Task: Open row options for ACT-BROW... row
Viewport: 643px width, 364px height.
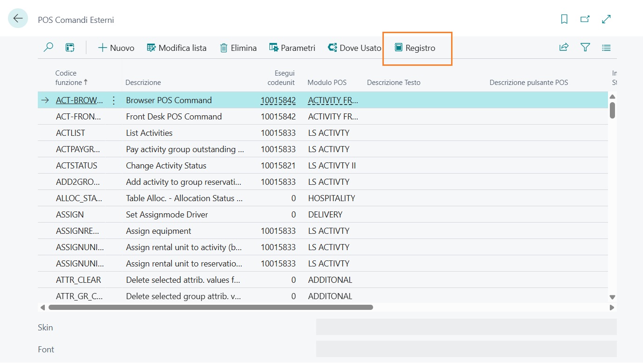Action: (113, 100)
